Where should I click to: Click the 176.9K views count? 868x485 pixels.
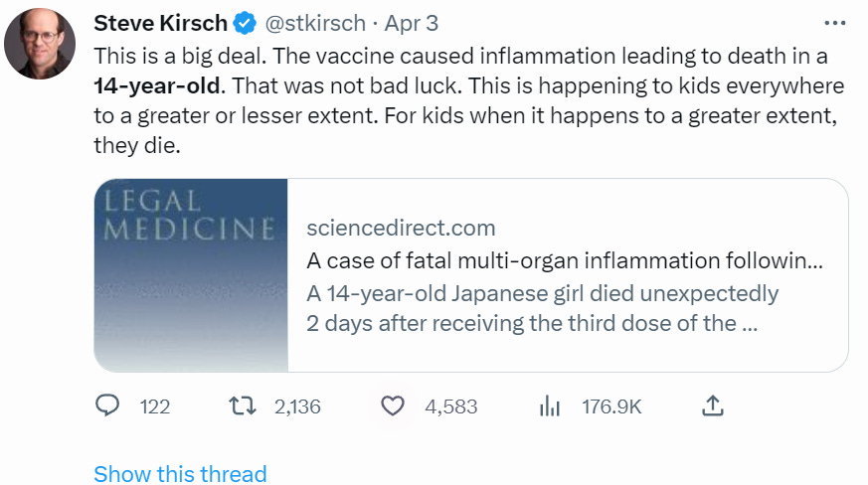tap(611, 406)
